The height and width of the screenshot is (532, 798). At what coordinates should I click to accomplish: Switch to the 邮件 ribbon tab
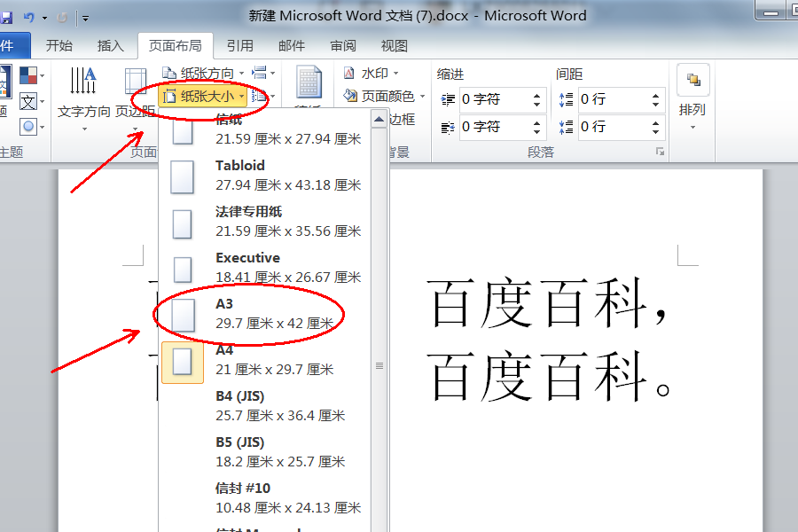292,46
